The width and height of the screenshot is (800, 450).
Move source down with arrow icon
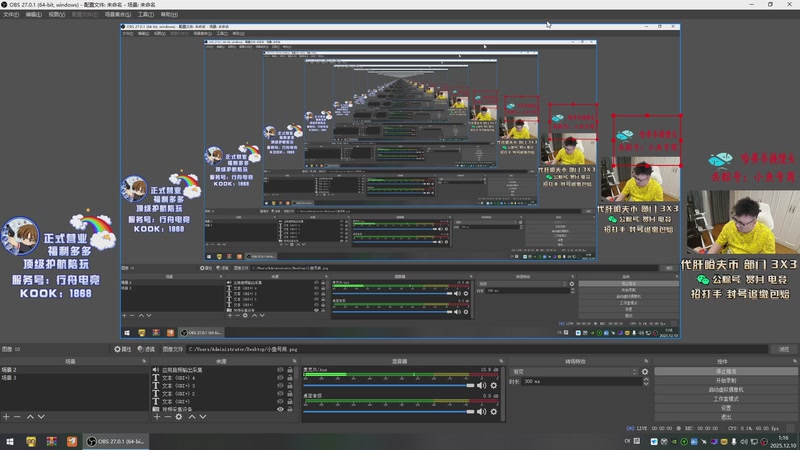coord(203,417)
